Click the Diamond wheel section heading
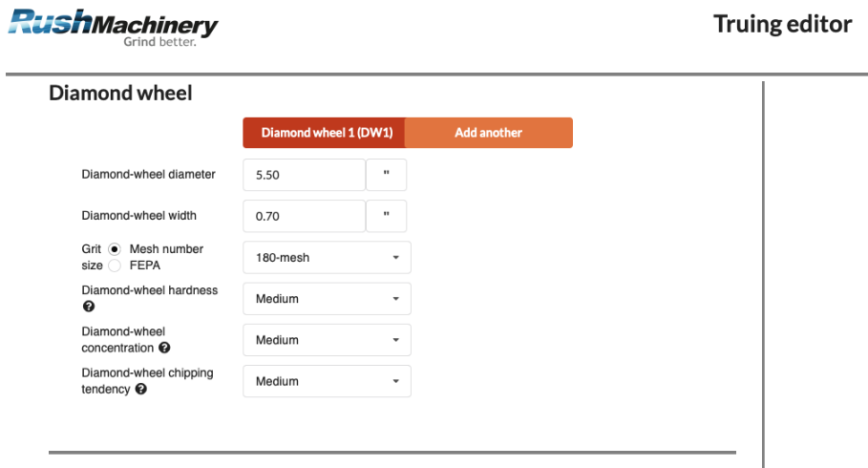Screen dimensions: 868x468 tap(120, 94)
